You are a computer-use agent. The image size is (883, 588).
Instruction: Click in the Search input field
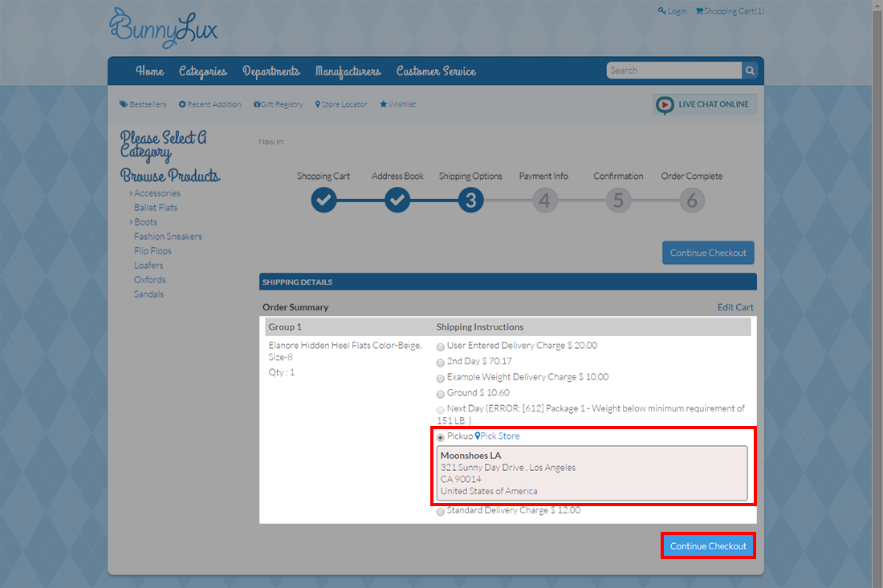coord(674,71)
